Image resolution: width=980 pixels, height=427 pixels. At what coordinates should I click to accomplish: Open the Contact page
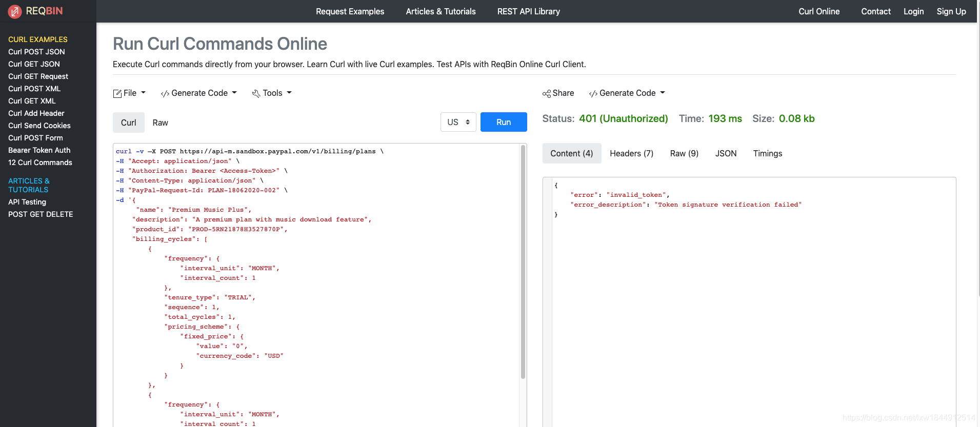tap(876, 11)
